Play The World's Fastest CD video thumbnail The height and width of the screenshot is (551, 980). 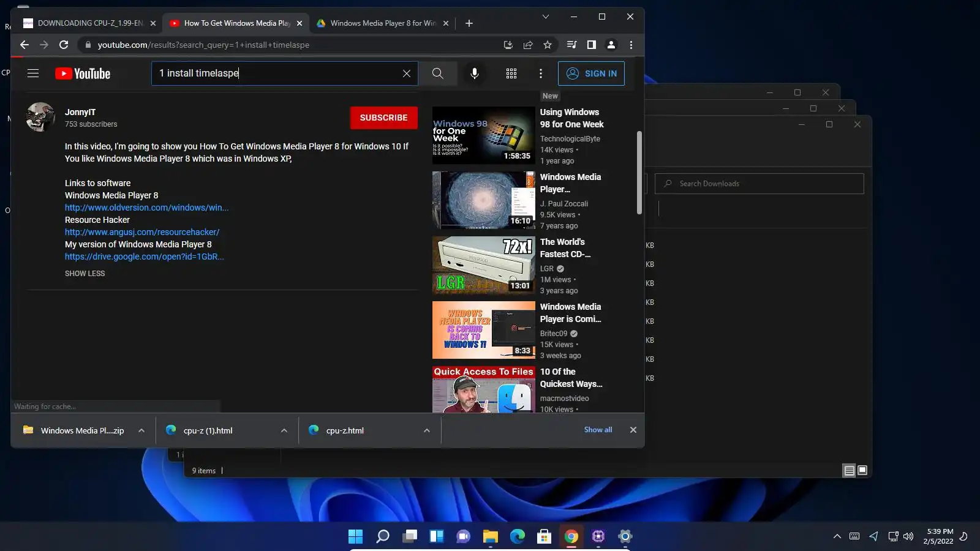484,265
